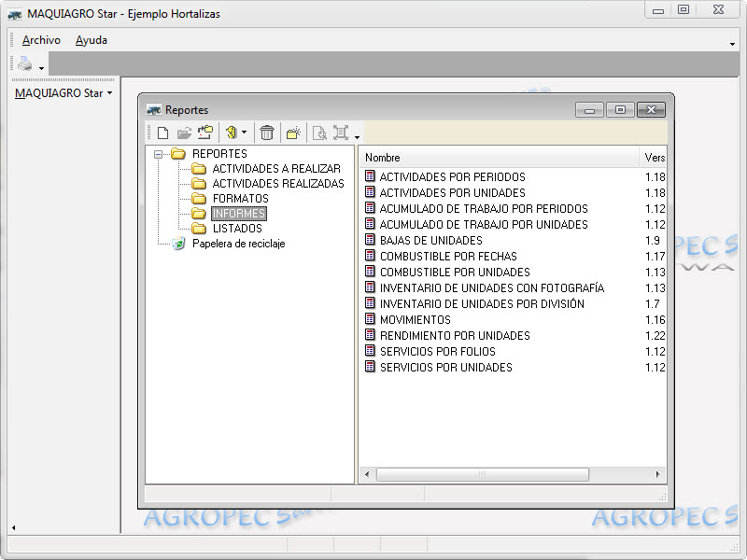747x560 pixels.
Task: Maximize the Reportes window
Action: coord(620,110)
